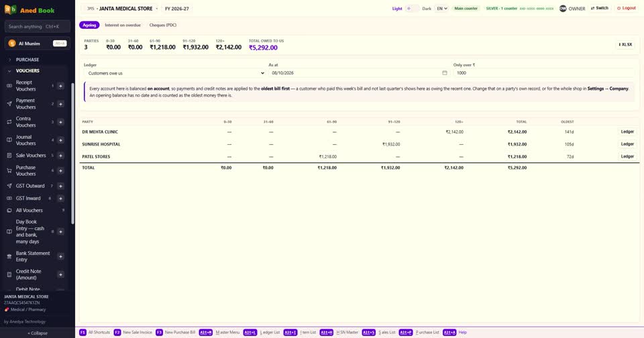Click the Receipt Vouchers sidebar icon

[9, 86]
